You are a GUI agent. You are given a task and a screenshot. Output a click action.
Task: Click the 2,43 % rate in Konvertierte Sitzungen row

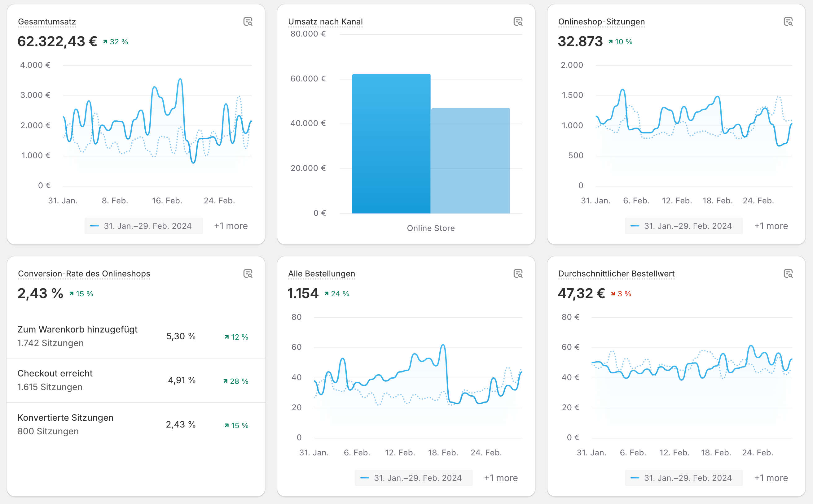pos(181,424)
